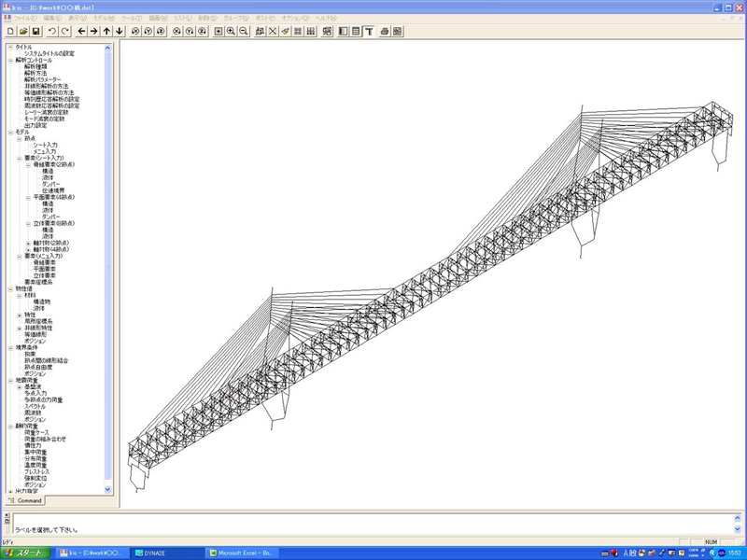This screenshot has height=560, width=747.
Task: Zoom out with the magnifier minus icon
Action: tap(244, 31)
